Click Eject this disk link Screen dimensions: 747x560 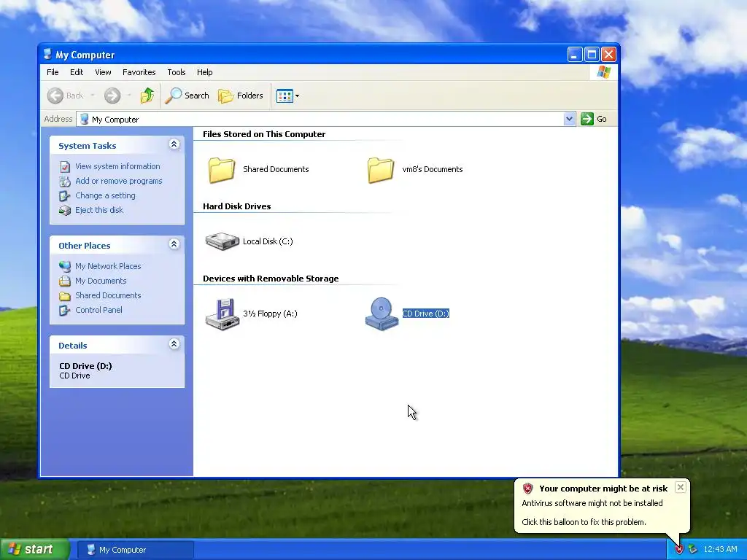(99, 210)
